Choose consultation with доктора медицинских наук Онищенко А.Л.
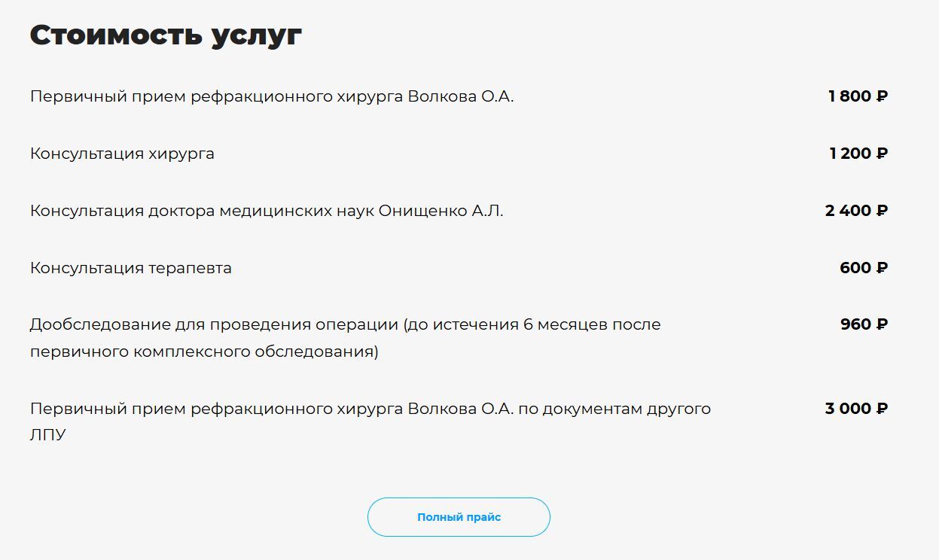This screenshot has height=560, width=939. pyautogui.click(x=267, y=211)
